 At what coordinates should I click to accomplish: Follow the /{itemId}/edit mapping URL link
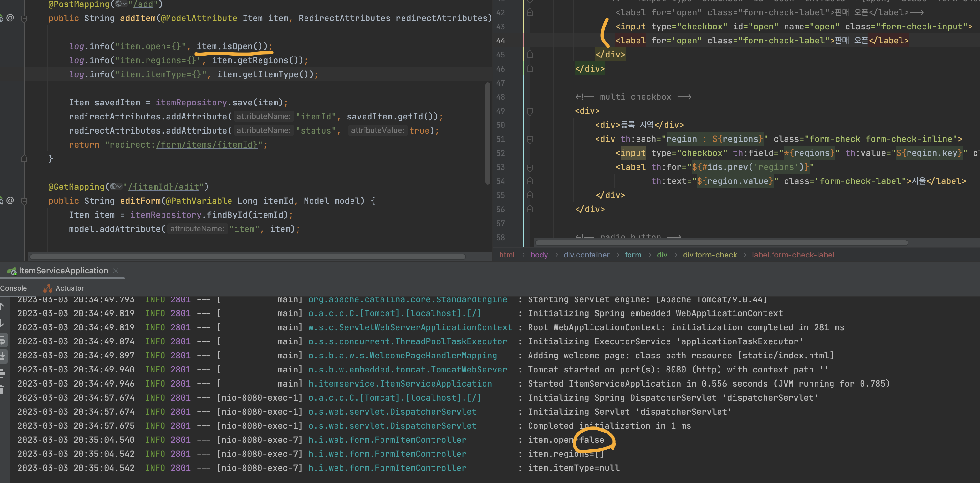tap(163, 187)
